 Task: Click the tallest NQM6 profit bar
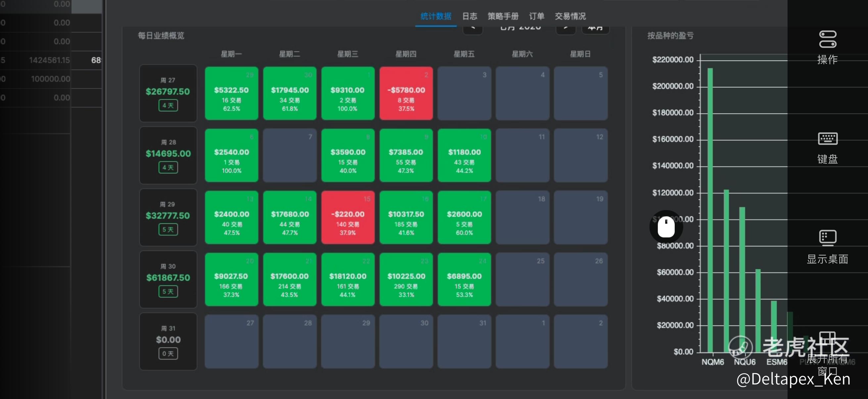(710, 210)
